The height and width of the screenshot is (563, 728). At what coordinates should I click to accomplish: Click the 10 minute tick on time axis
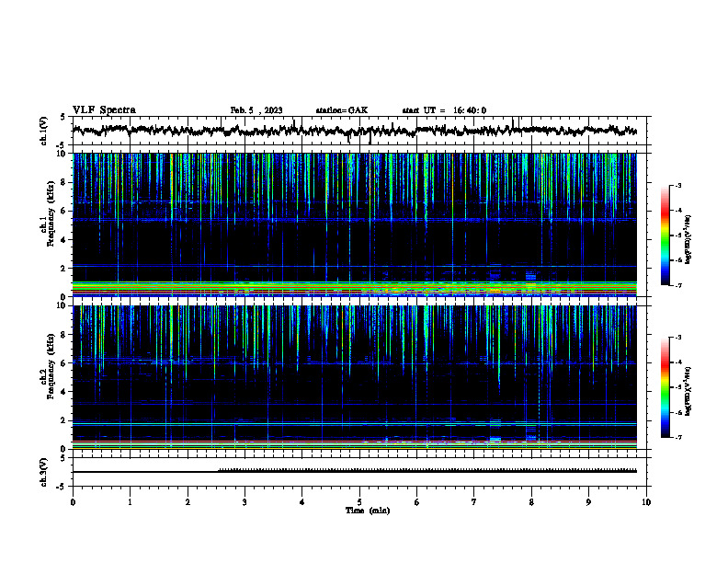click(646, 502)
